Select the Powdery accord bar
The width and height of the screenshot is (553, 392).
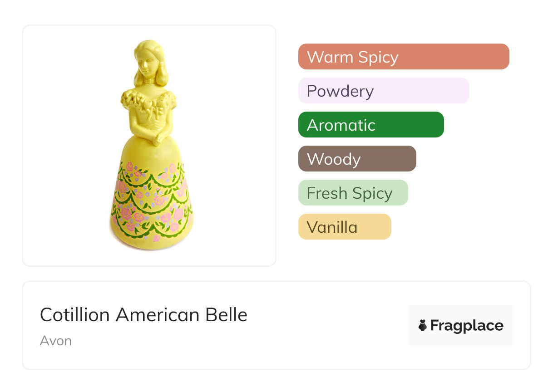(x=383, y=91)
